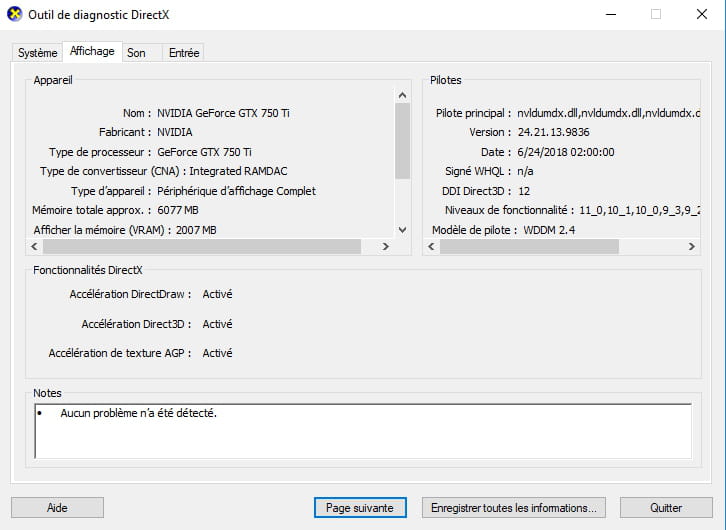Minimize the DirectX diagnostic window
726x530 pixels.
point(611,14)
